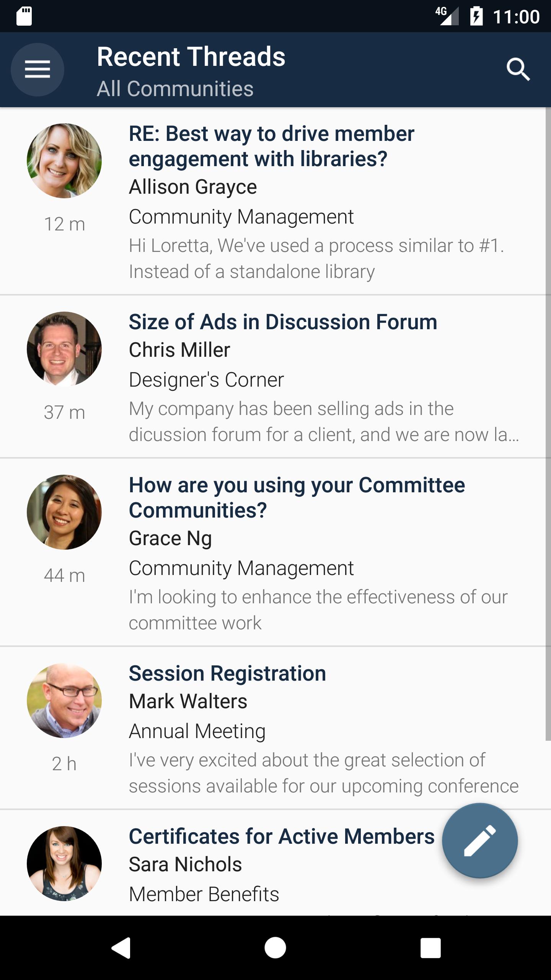Tap the search magnifier icon
551x980 pixels.
(x=518, y=69)
